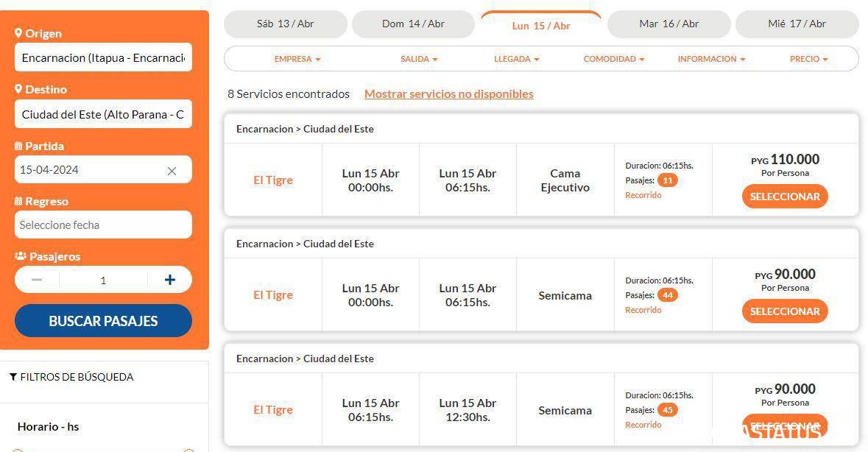Select the Sáb 13 / Abr date tab

[x=285, y=24]
